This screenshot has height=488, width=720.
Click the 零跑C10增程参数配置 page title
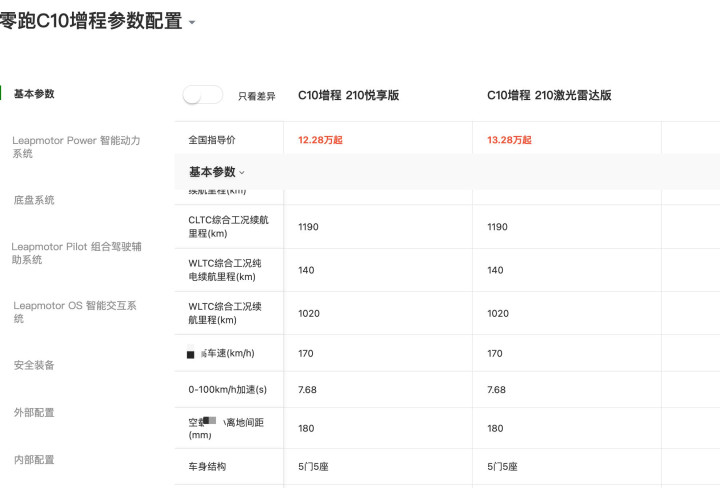[91, 21]
